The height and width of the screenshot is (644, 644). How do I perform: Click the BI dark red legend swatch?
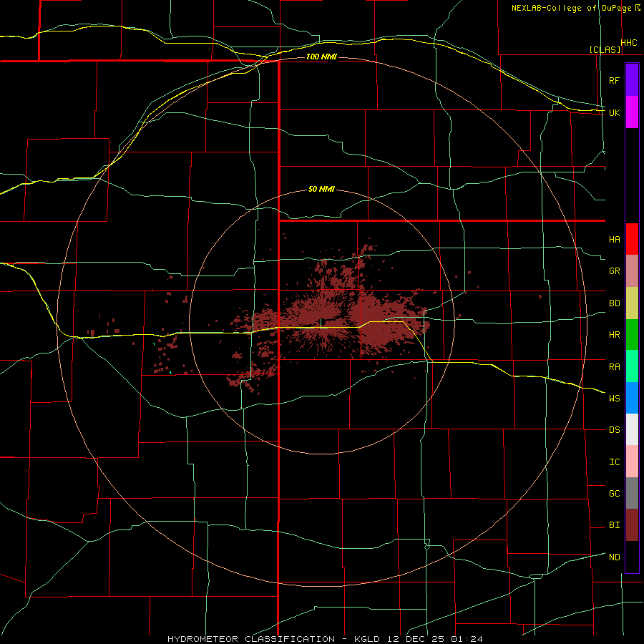[632, 525]
